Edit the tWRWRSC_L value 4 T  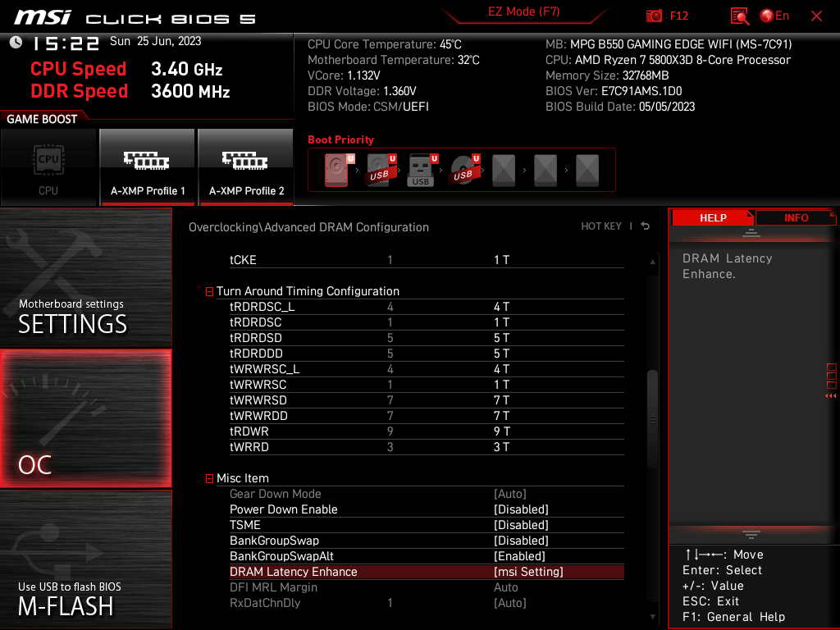501,368
